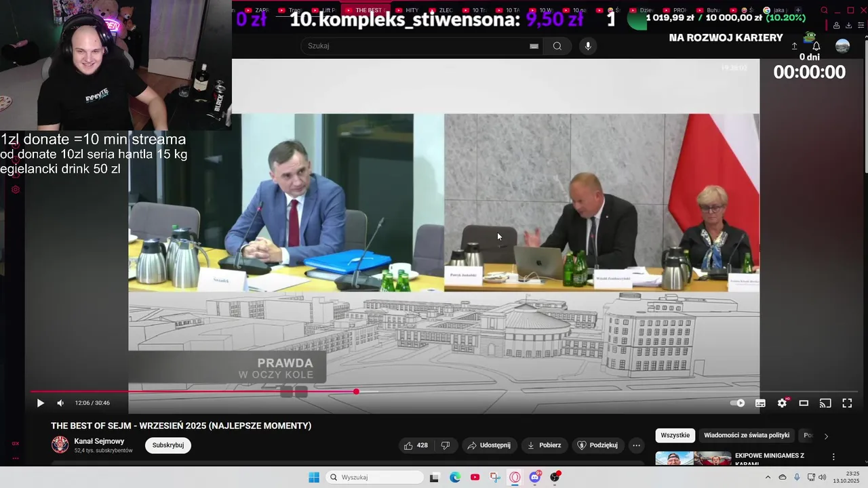The width and height of the screenshot is (868, 488).
Task: Launch Microsoft Edge from the taskbar
Action: [x=455, y=477]
